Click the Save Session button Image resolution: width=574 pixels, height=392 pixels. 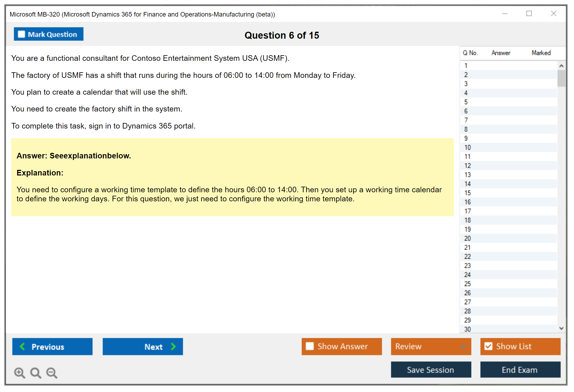click(x=431, y=370)
